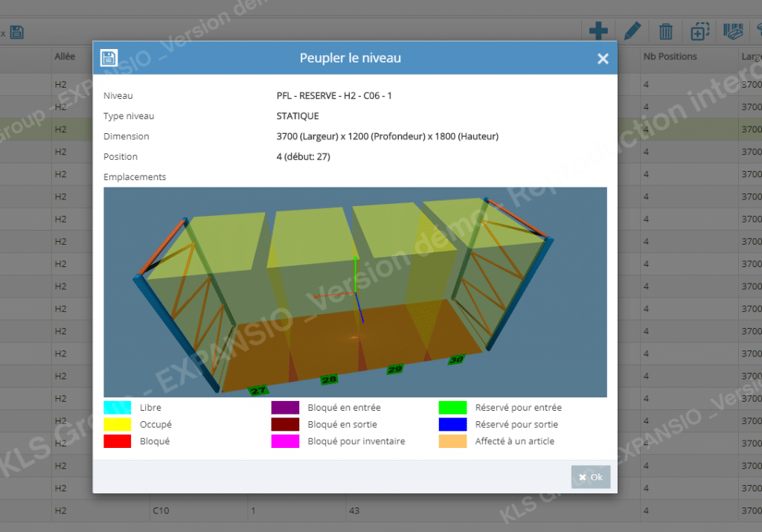The width and height of the screenshot is (762, 532).
Task: Click the axis gizmo in the 3D view center
Action: point(355,293)
